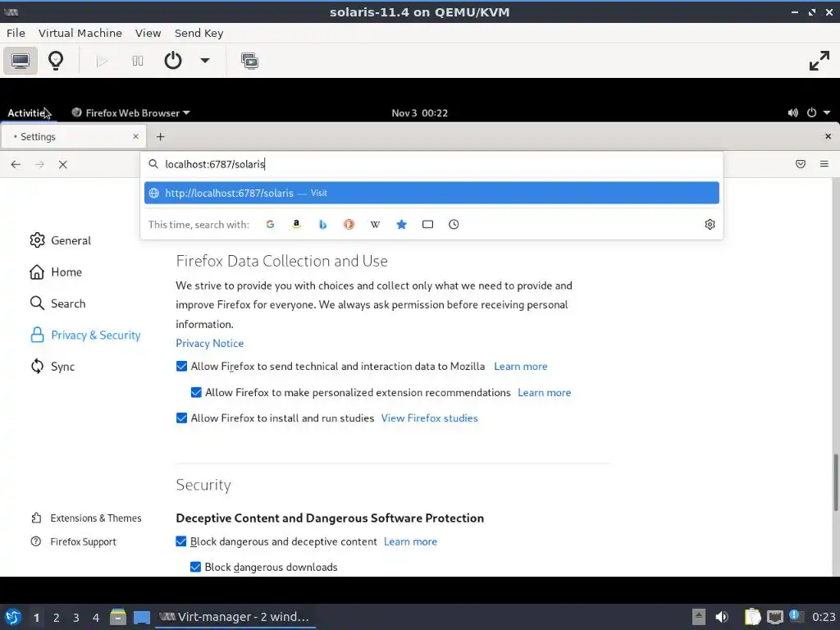840x630 pixels.
Task: Open search settings gear icon
Action: click(710, 225)
